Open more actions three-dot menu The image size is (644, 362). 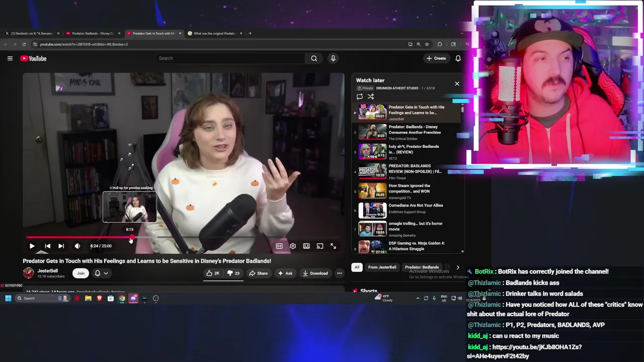[340, 273]
